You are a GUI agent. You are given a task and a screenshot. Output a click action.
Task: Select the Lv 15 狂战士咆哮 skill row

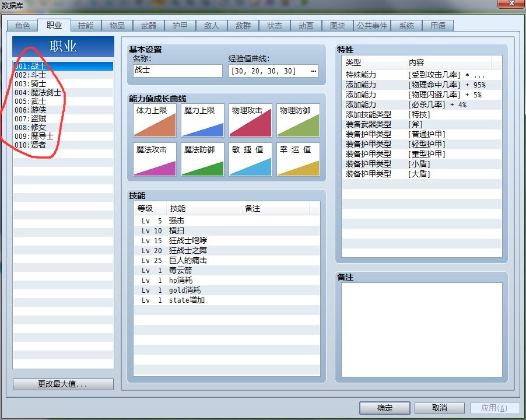[227, 240]
